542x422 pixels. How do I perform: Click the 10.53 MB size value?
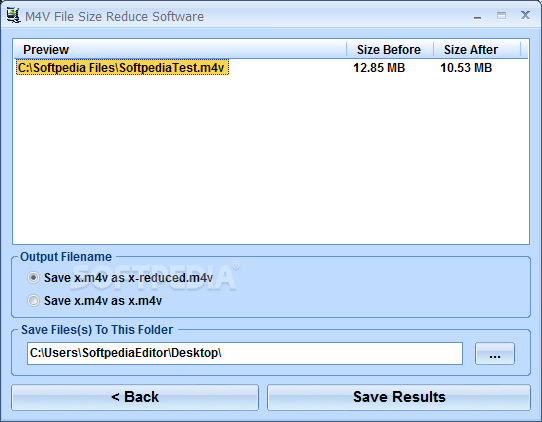[x=466, y=68]
